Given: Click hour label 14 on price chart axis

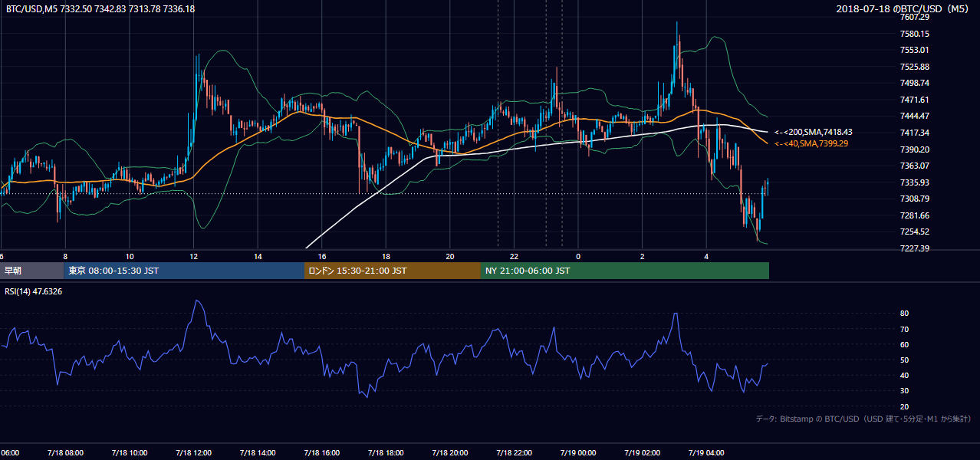Looking at the screenshot, I should point(258,256).
